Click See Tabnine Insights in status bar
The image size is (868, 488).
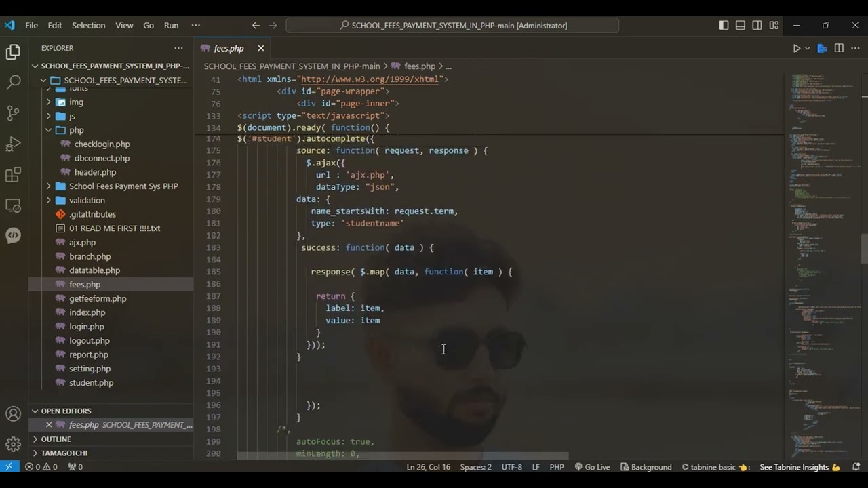pyautogui.click(x=800, y=467)
